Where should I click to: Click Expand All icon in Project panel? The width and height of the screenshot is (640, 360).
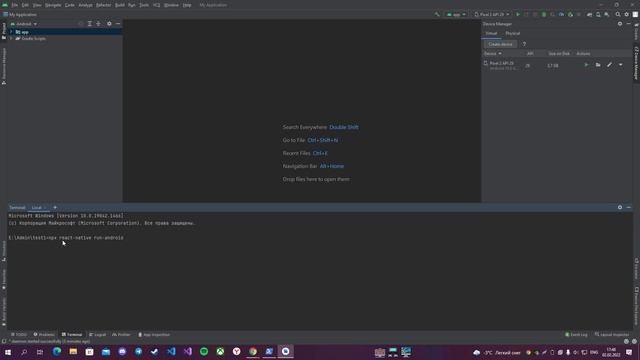(x=90, y=24)
